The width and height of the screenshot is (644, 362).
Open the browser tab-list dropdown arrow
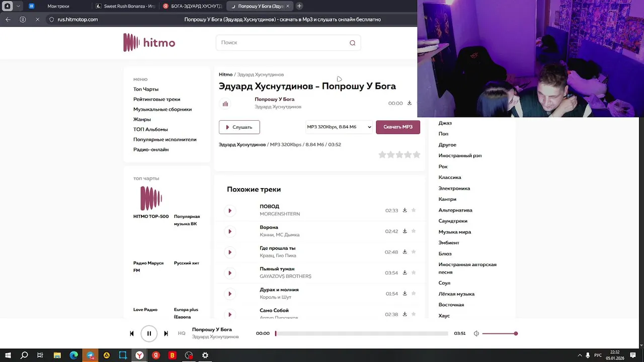click(x=19, y=6)
